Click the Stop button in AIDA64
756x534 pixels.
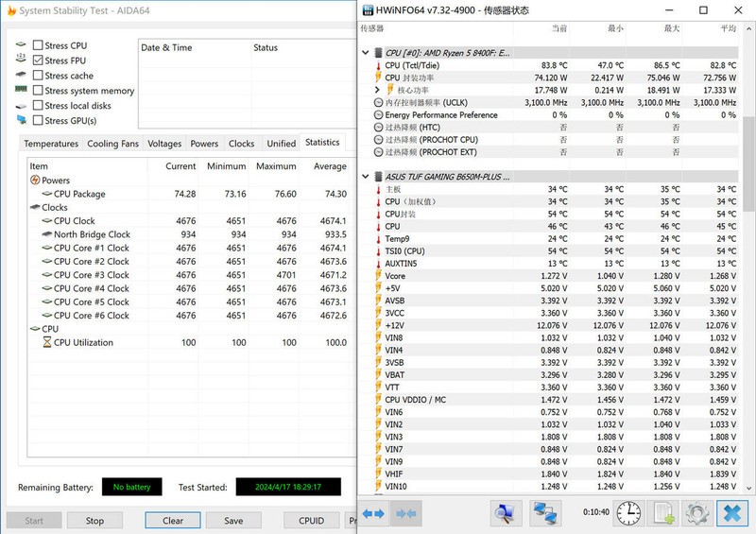click(95, 521)
